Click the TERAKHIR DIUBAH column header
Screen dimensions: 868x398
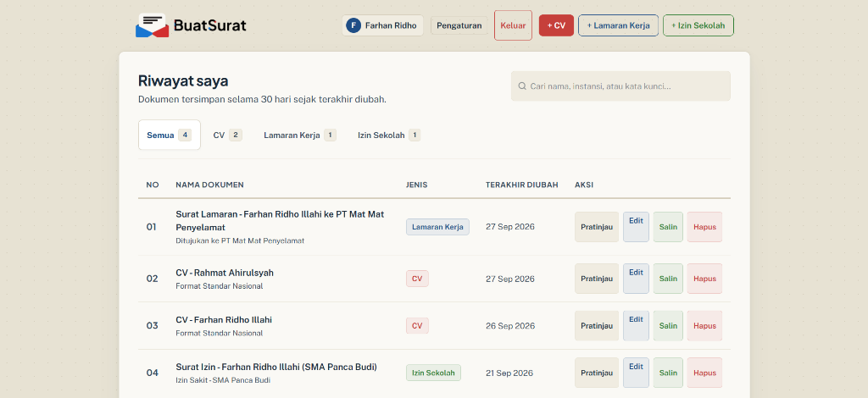coord(522,185)
